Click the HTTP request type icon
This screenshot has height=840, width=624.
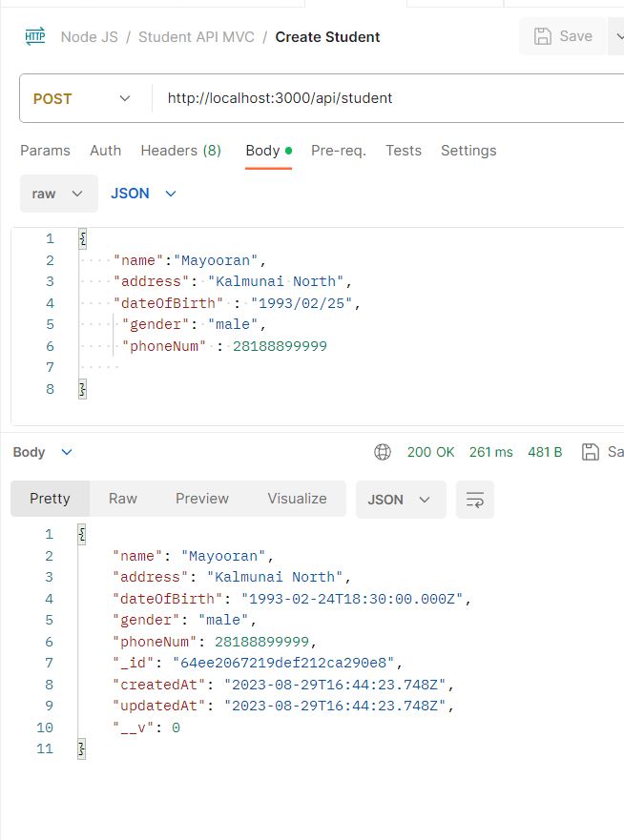pyautogui.click(x=34, y=37)
